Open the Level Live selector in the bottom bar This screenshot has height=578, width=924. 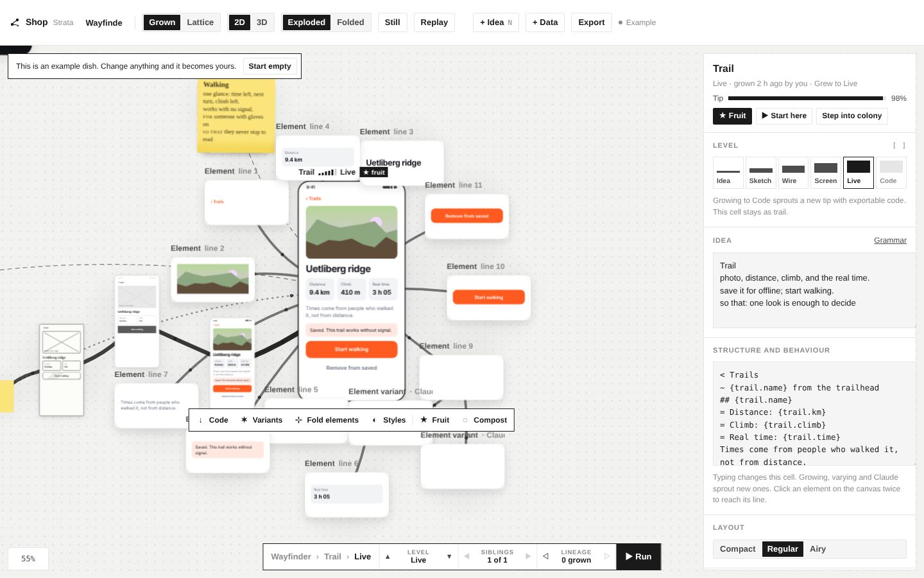(x=418, y=557)
